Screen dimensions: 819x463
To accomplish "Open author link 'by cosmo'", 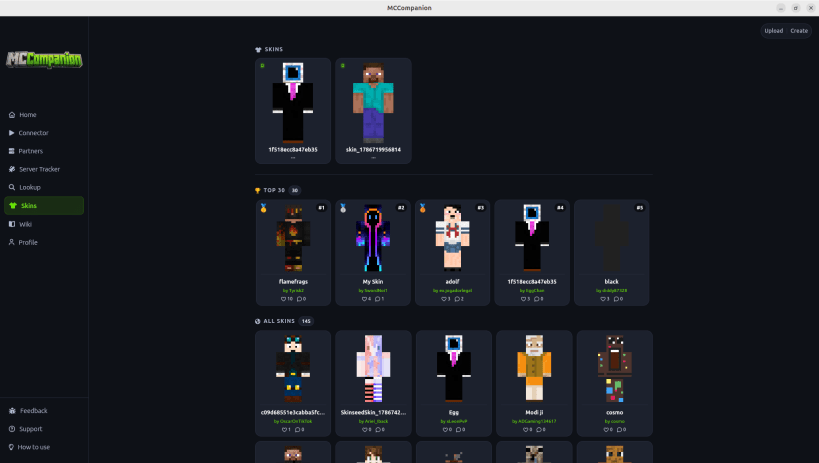I will (615, 421).
